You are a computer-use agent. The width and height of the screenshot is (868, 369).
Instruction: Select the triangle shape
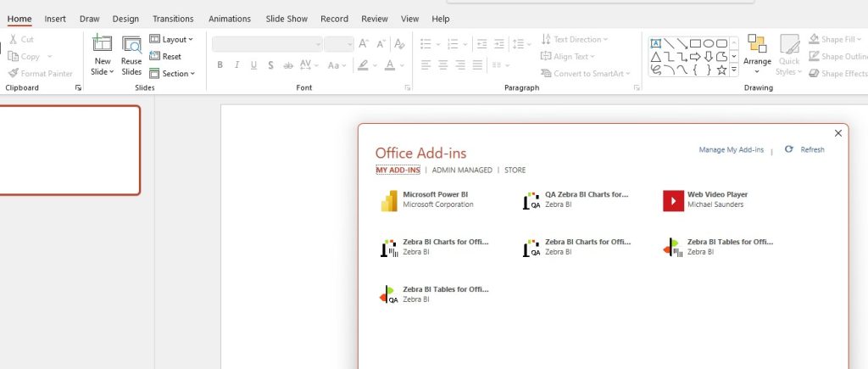click(x=655, y=57)
